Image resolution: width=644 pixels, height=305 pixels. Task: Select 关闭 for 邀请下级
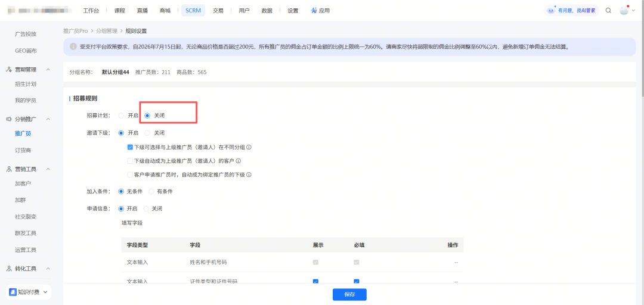click(147, 133)
